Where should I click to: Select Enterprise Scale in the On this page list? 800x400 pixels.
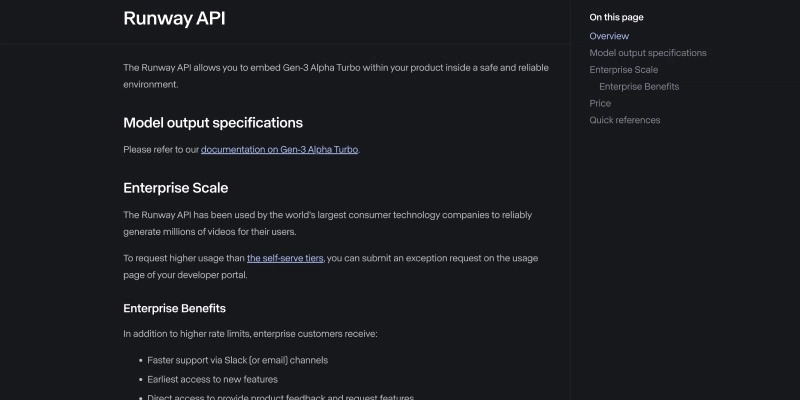[623, 70]
